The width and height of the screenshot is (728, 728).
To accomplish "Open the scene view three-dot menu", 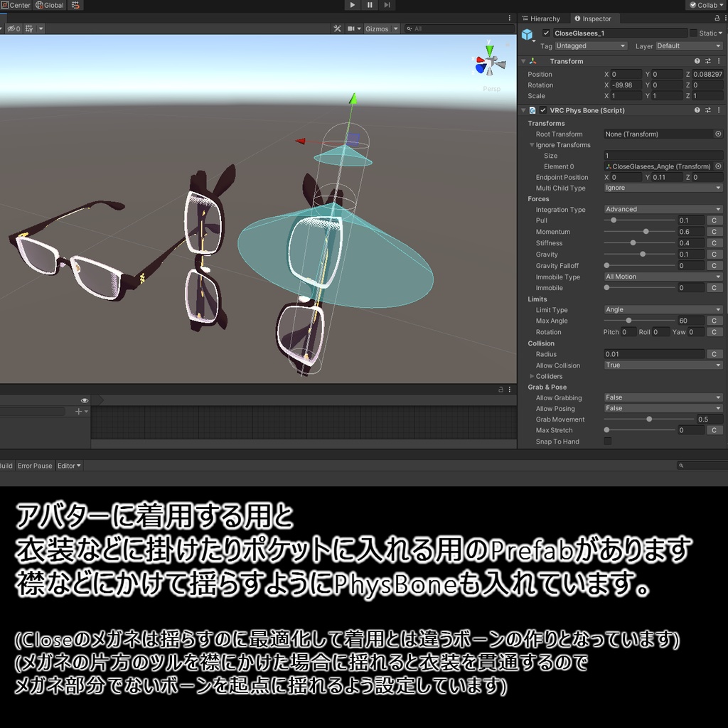I will (x=509, y=18).
